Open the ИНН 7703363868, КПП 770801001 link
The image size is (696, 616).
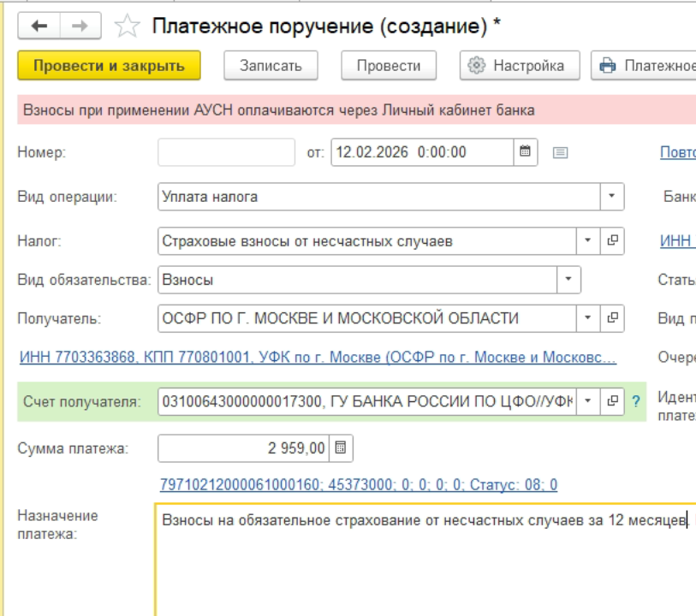coord(318,357)
